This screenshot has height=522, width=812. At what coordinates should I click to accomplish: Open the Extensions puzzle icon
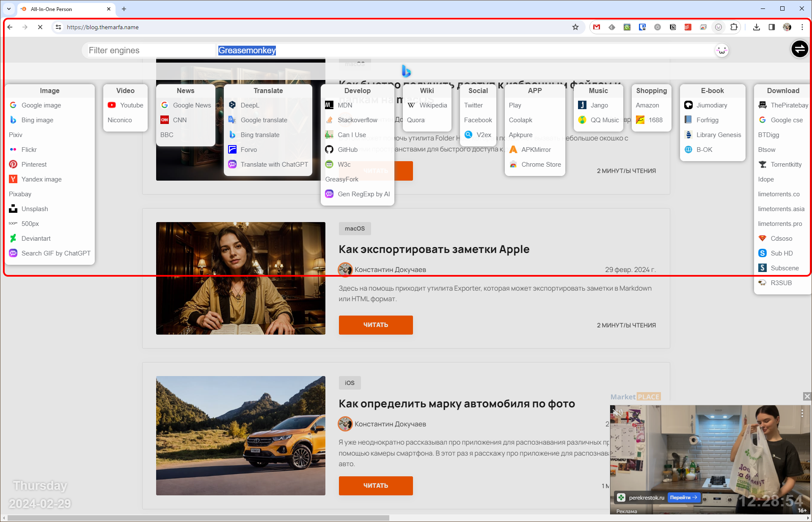734,27
